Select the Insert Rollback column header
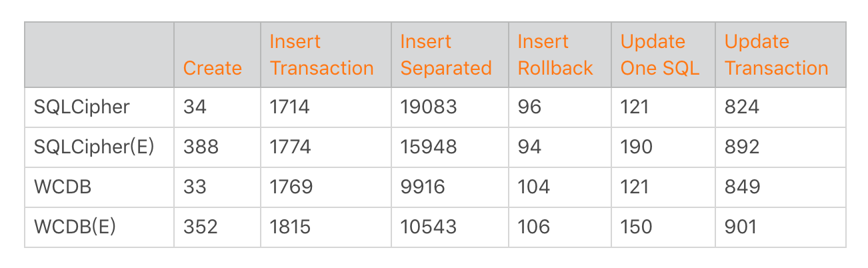The width and height of the screenshot is (868, 268). pos(555,55)
